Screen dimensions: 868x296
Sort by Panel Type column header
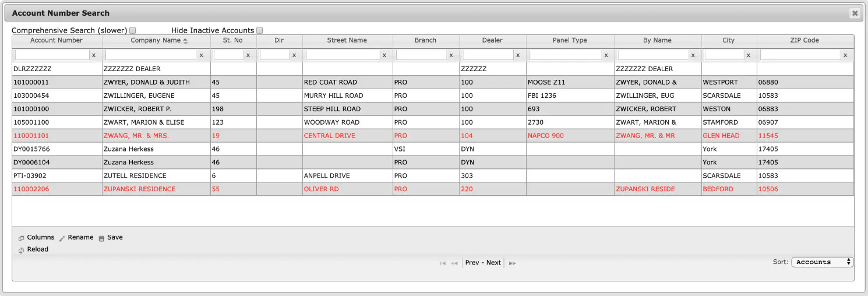[x=570, y=40]
